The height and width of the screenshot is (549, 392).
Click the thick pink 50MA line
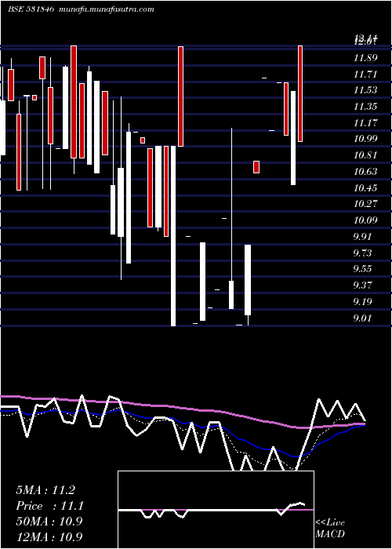182,409
